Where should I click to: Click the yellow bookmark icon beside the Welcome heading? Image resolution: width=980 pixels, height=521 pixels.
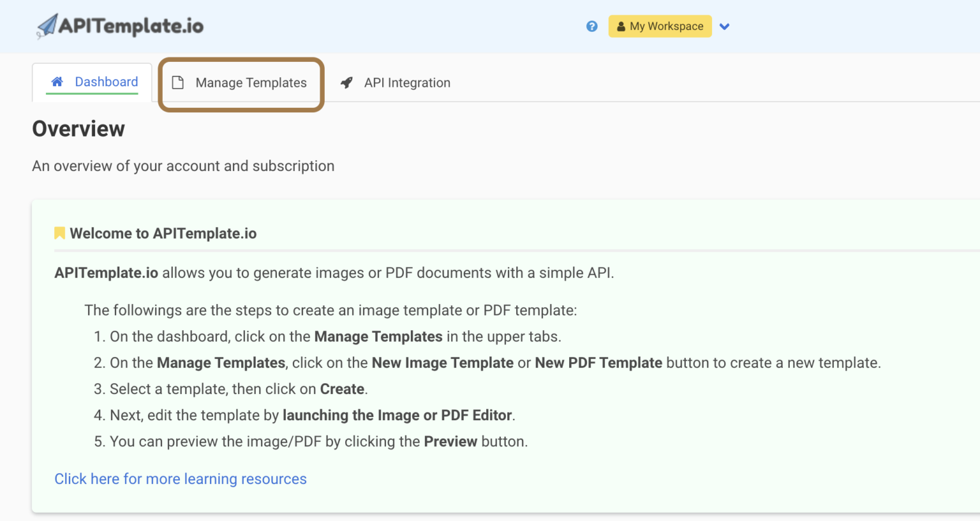point(59,232)
